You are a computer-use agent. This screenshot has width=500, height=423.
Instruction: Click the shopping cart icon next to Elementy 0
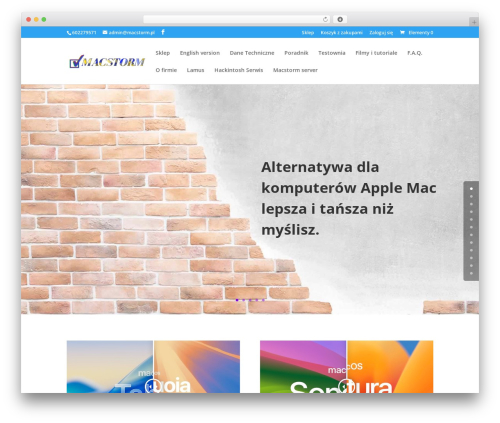tap(402, 32)
